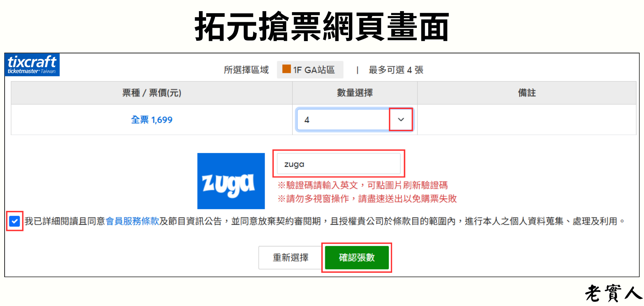Select the 全票 1,699 ticket type
Image resolution: width=644 pixels, height=306 pixels.
pyautogui.click(x=152, y=120)
